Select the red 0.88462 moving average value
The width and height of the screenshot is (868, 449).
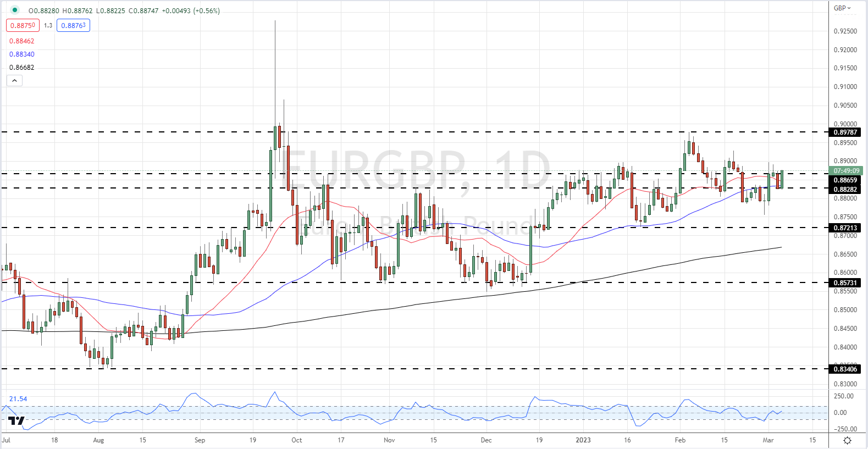21,41
